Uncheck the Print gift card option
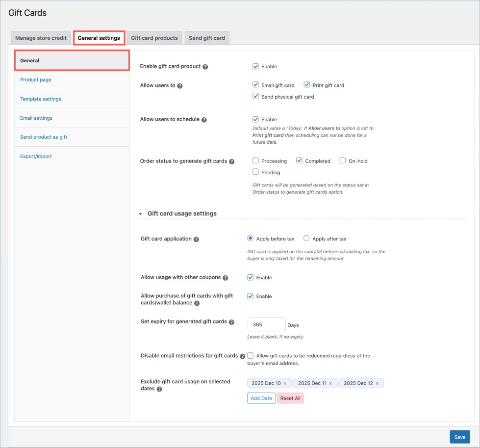 click(x=307, y=85)
